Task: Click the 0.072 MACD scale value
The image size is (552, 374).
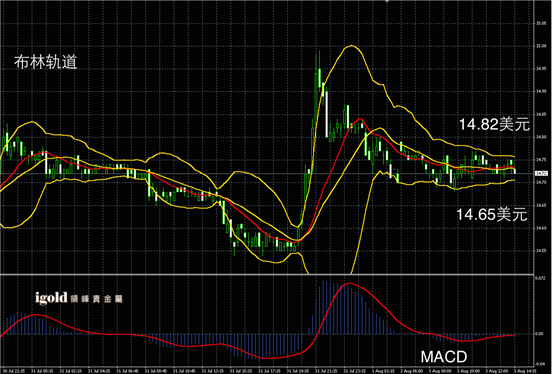Action: click(540, 279)
